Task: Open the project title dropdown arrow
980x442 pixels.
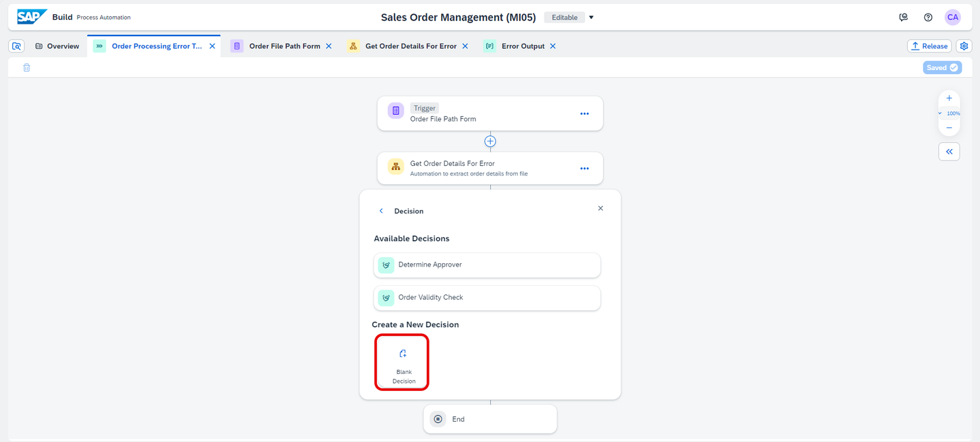Action: 591,18
